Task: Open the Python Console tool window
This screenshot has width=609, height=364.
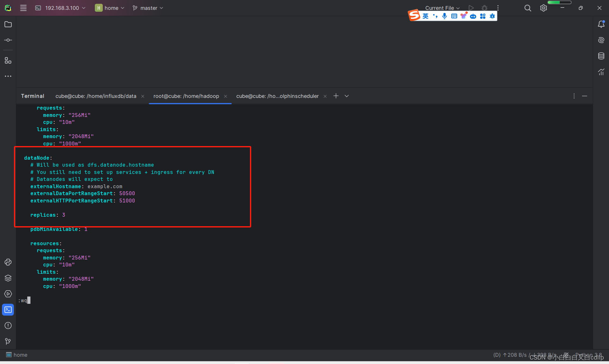Action: [8, 262]
